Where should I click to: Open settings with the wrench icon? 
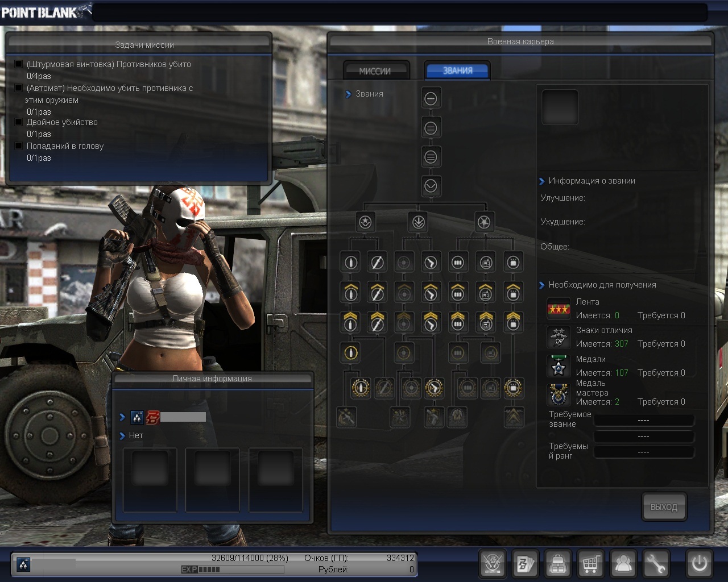(656, 564)
